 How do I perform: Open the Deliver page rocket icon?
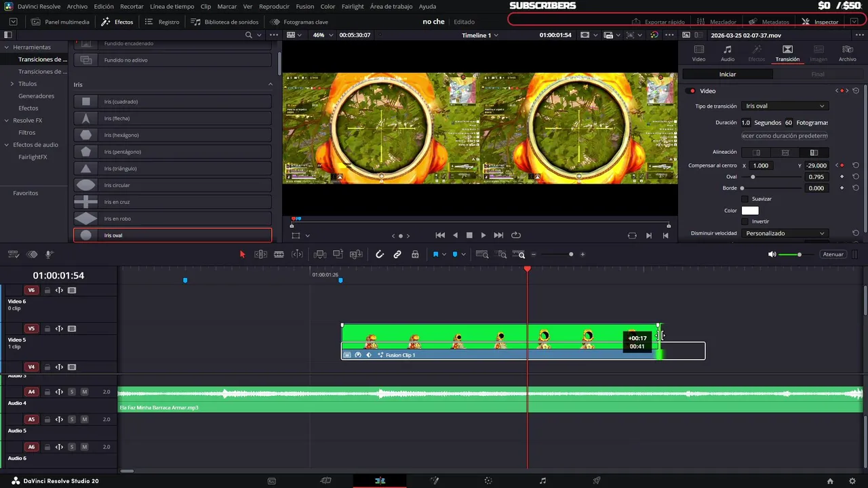click(x=597, y=481)
